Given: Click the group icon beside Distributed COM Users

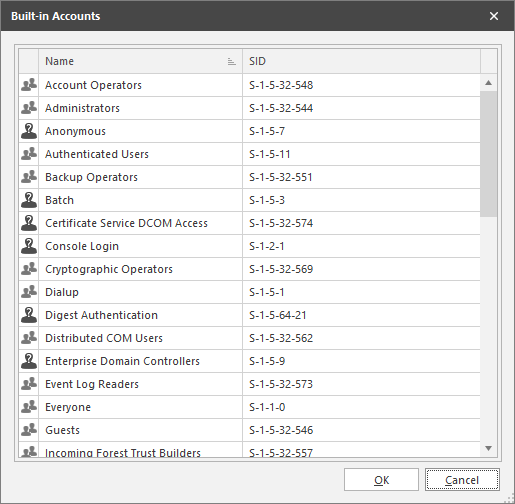Looking at the screenshot, I should click(x=29, y=338).
